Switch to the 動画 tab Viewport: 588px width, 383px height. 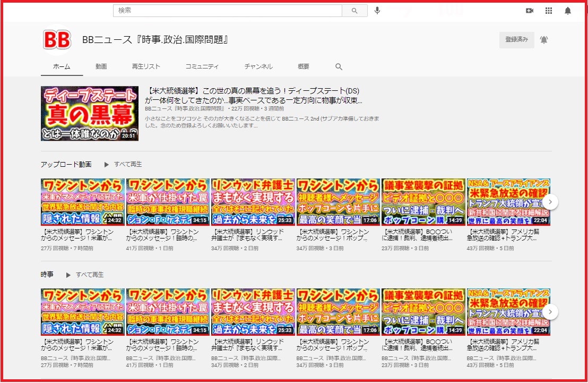pyautogui.click(x=101, y=66)
